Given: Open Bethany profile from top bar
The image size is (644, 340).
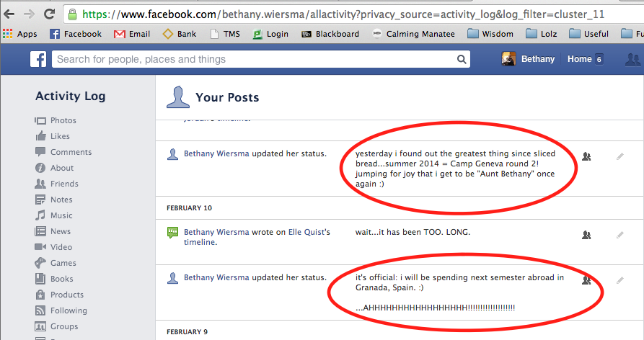Looking at the screenshot, I should pos(529,59).
